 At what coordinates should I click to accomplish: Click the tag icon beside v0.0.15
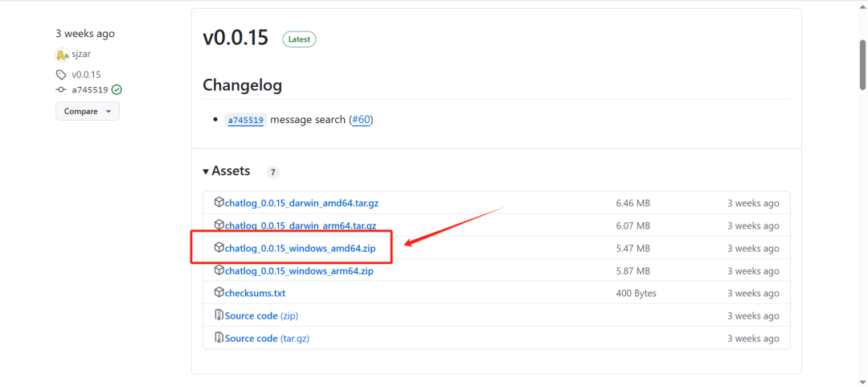coord(61,75)
